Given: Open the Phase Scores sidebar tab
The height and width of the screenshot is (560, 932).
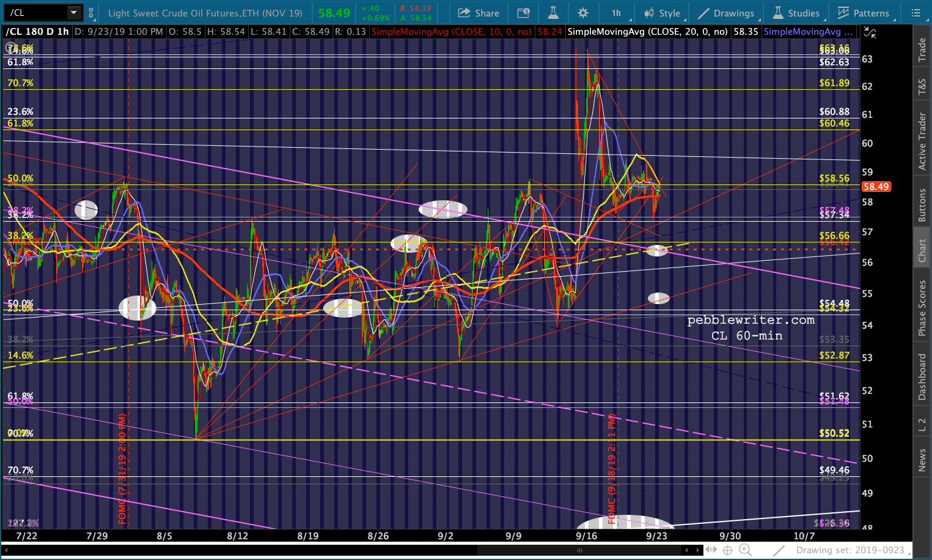Looking at the screenshot, I should [922, 308].
